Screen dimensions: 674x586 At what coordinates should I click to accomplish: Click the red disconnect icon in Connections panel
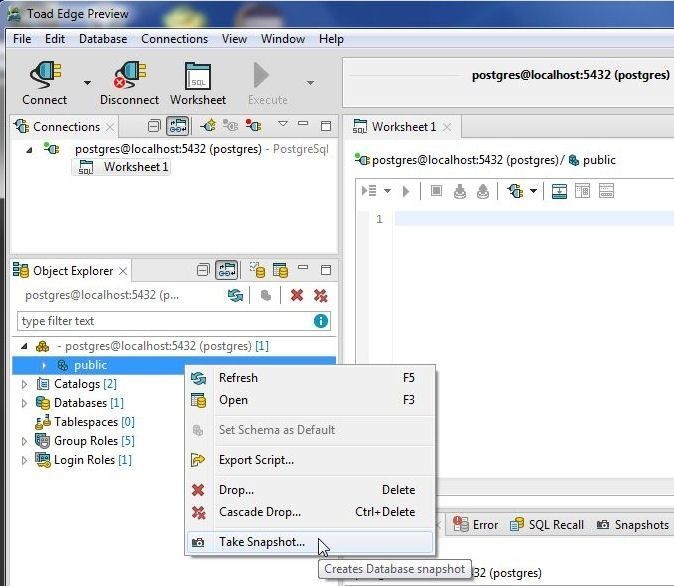click(253, 126)
